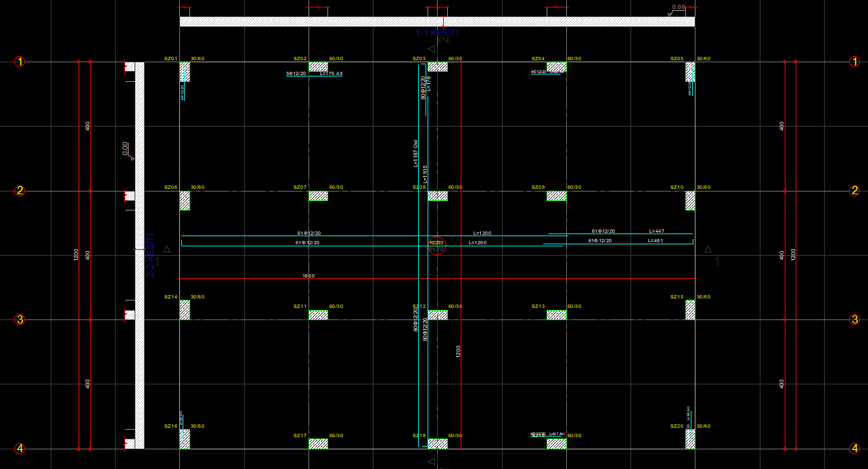Click the red RDZ01 circle marker

tap(437, 246)
